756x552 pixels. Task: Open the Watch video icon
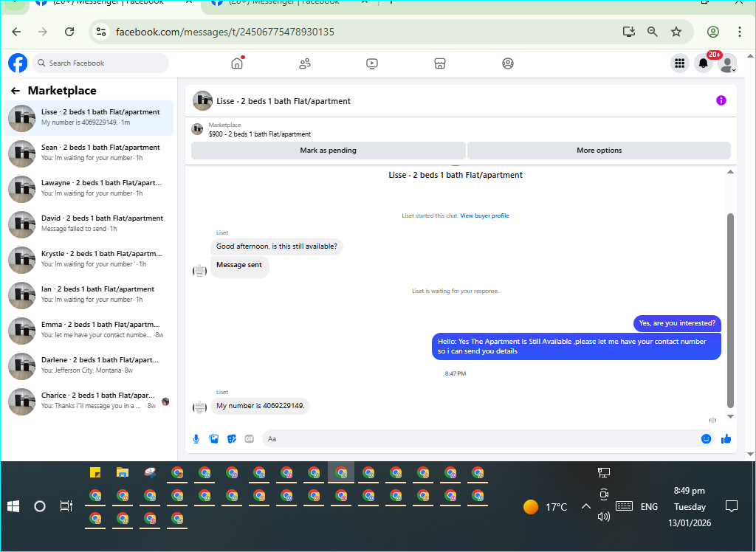tap(372, 63)
